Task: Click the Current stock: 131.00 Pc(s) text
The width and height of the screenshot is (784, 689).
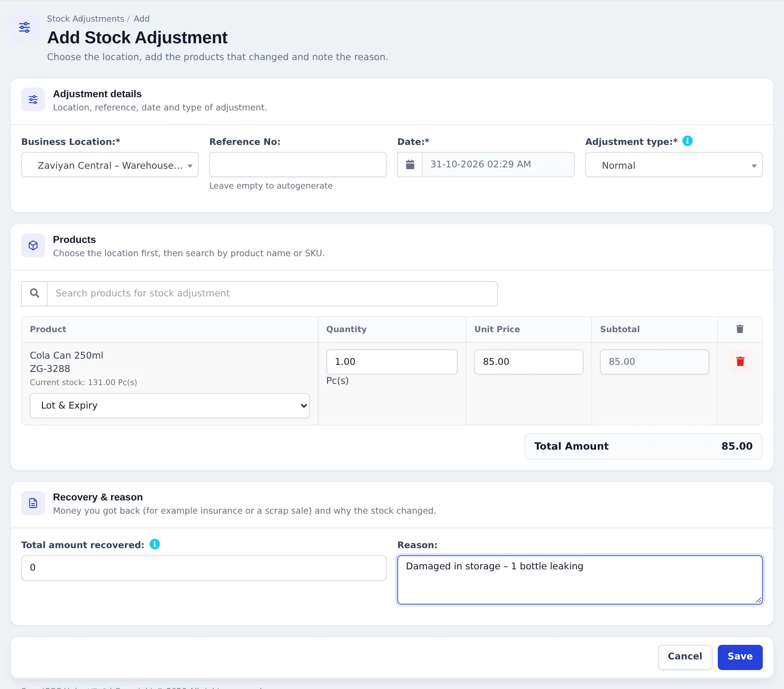Action: [x=83, y=382]
